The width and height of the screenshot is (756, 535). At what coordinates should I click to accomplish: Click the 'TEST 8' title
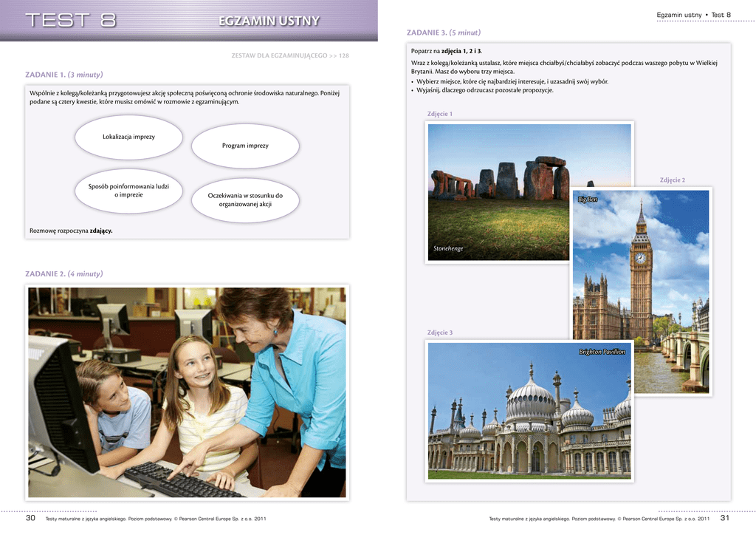point(71,21)
